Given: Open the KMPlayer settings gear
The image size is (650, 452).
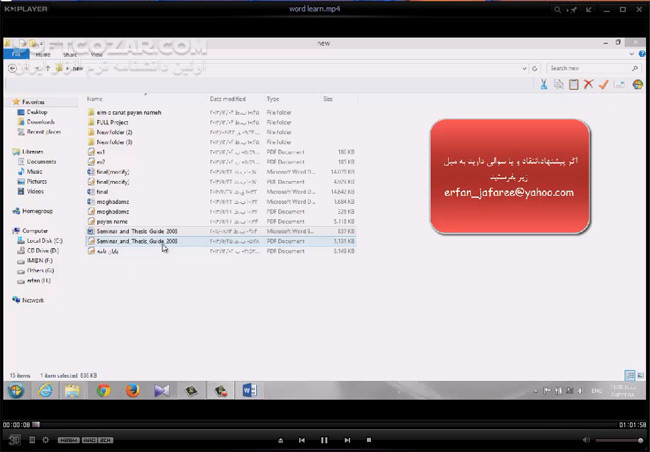Looking at the screenshot, I should pos(46,440).
